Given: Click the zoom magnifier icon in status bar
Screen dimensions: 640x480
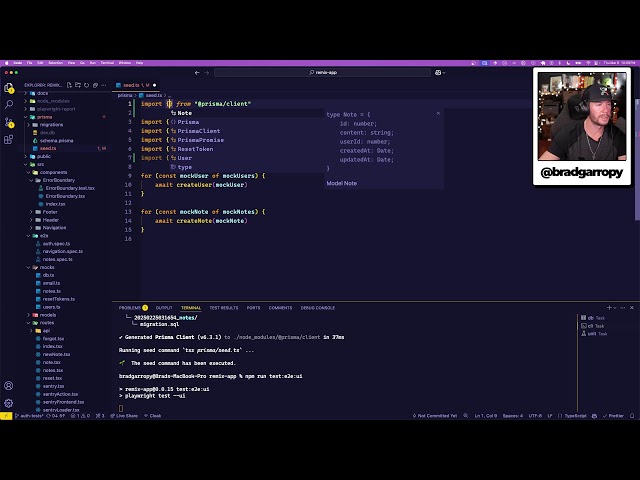Looking at the screenshot, I should (x=466, y=416).
